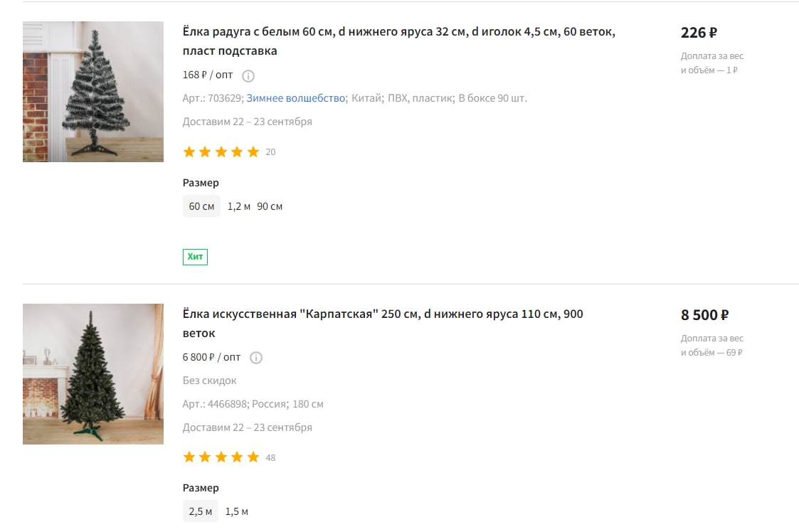Click the star rating of the rainbow tree
The width and height of the screenshot is (799, 532).
(x=221, y=152)
